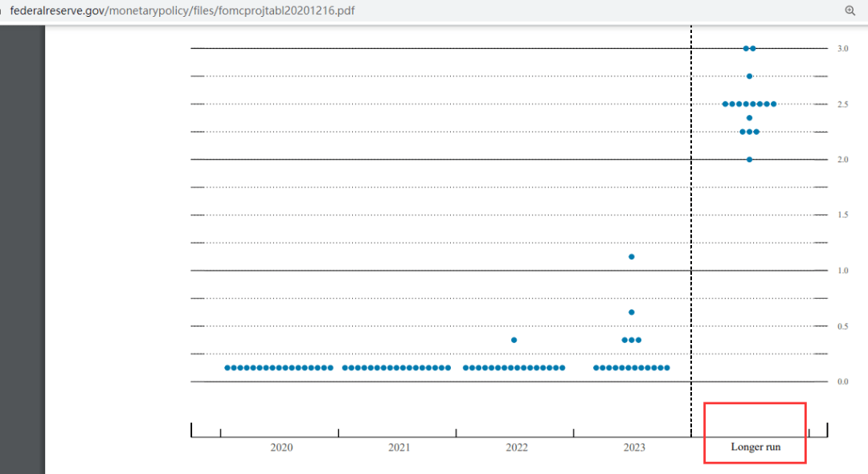
Task: Click the single 2022 dot at 0.375
Action: [x=514, y=340]
